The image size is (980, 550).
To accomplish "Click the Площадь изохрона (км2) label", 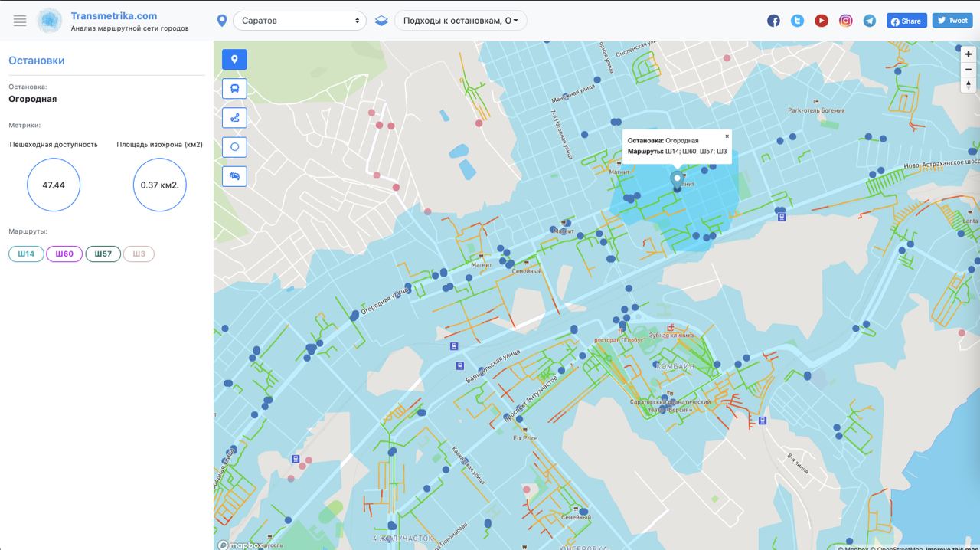I will coord(160,144).
